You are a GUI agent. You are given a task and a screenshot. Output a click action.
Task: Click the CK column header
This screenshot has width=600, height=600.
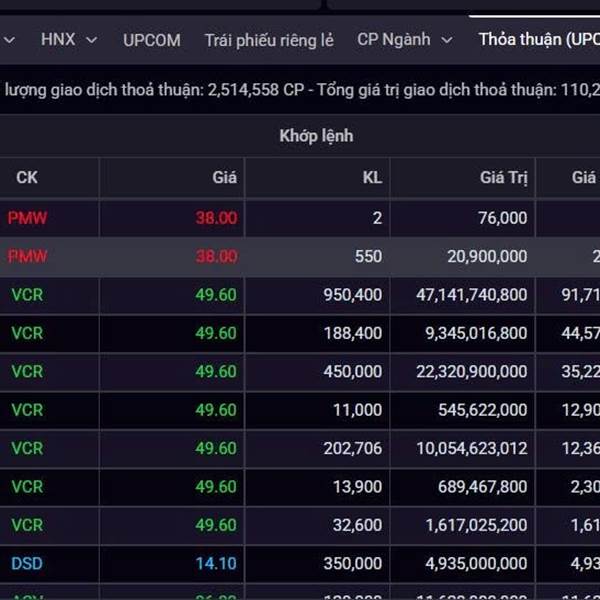[x=27, y=178]
